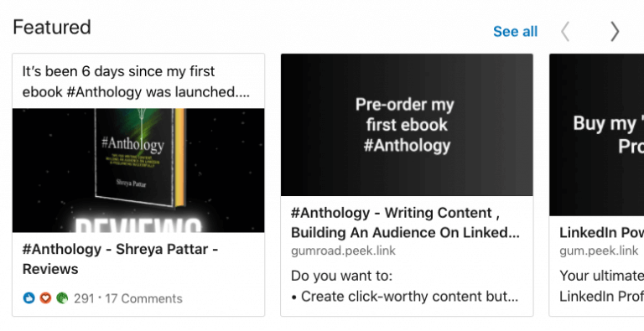Click Create click-worthy content bullet text

pos(404,297)
